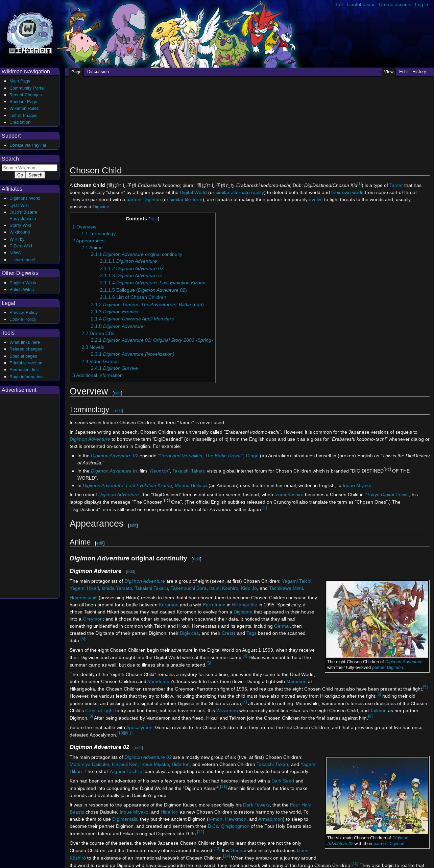The width and height of the screenshot is (434, 868).
Task: Click the Search button
Action: [x=35, y=175]
